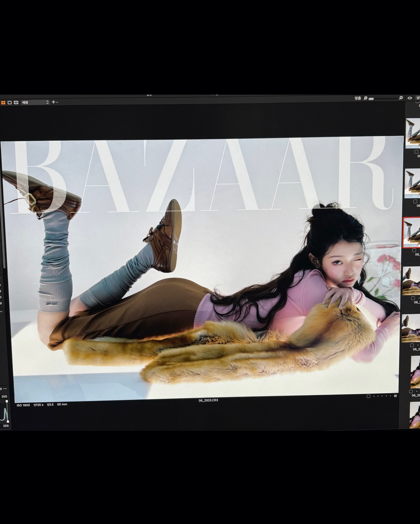Click the plus icon to add layer
The height and width of the screenshot is (524, 420).
point(53,102)
